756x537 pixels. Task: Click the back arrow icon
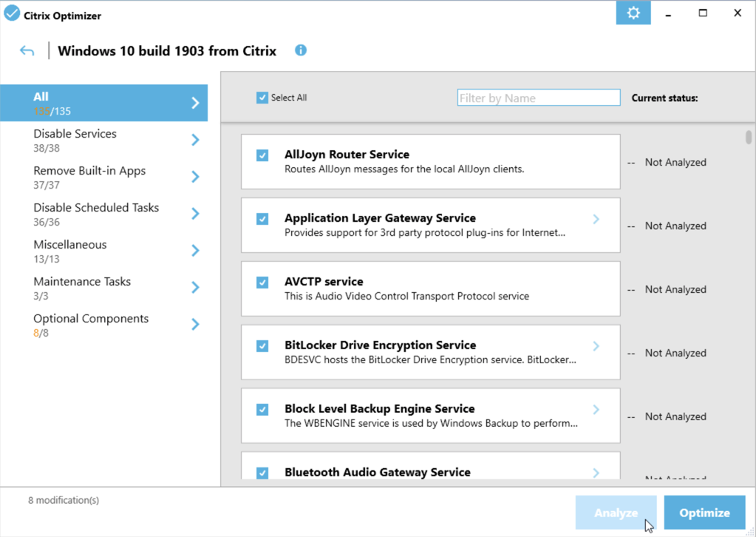27,50
